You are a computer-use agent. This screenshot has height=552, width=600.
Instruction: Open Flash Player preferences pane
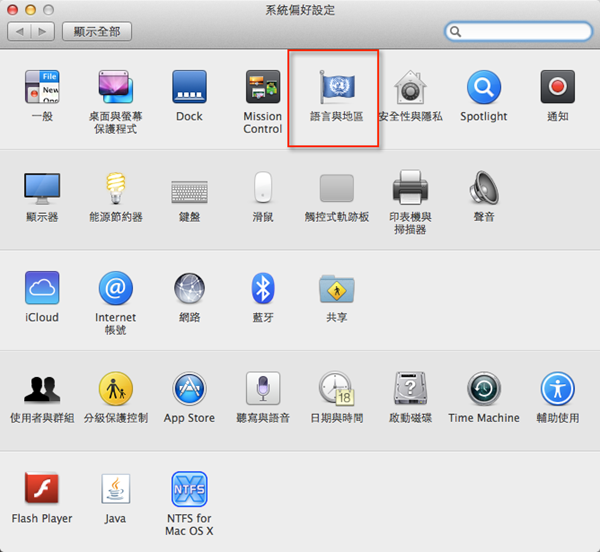42,488
